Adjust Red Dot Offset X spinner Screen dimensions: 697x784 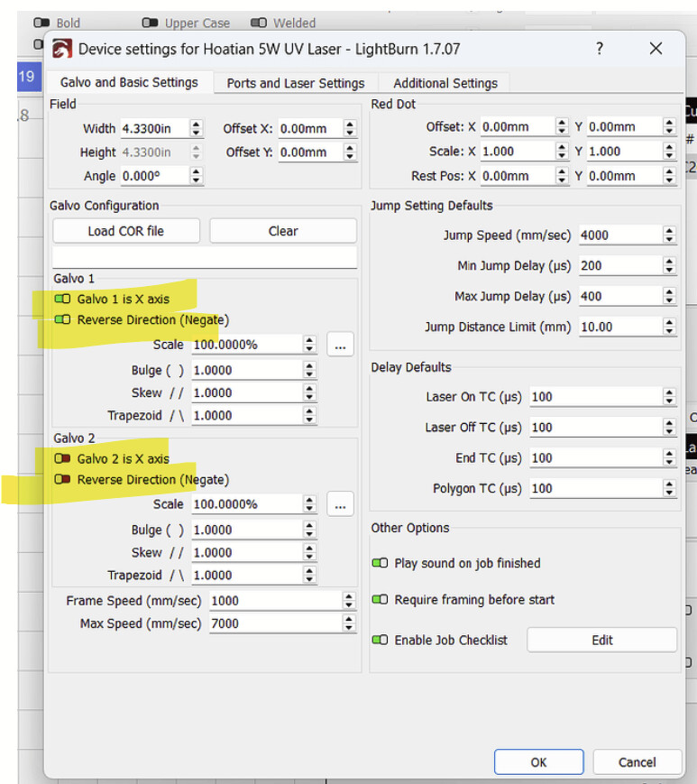coord(562,126)
